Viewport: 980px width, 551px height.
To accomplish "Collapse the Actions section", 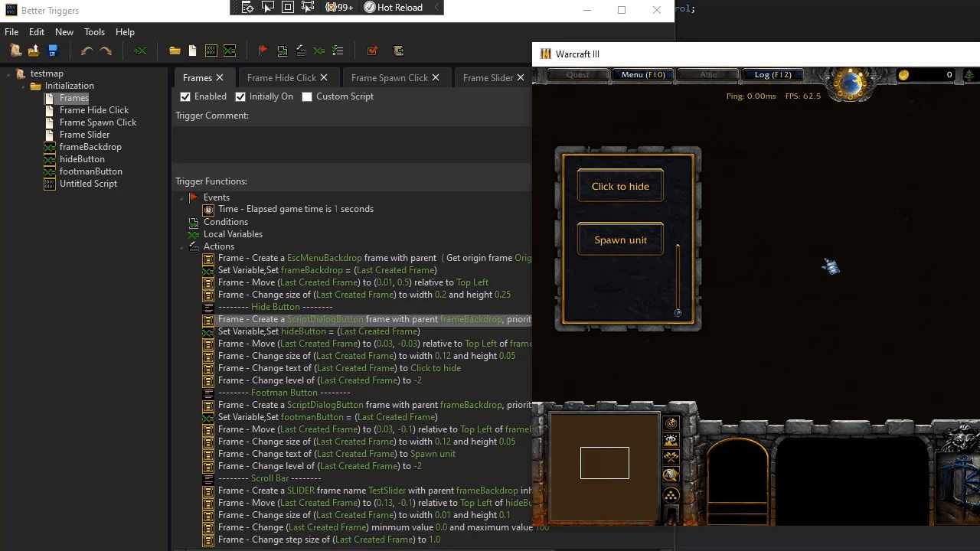I will 182,246.
